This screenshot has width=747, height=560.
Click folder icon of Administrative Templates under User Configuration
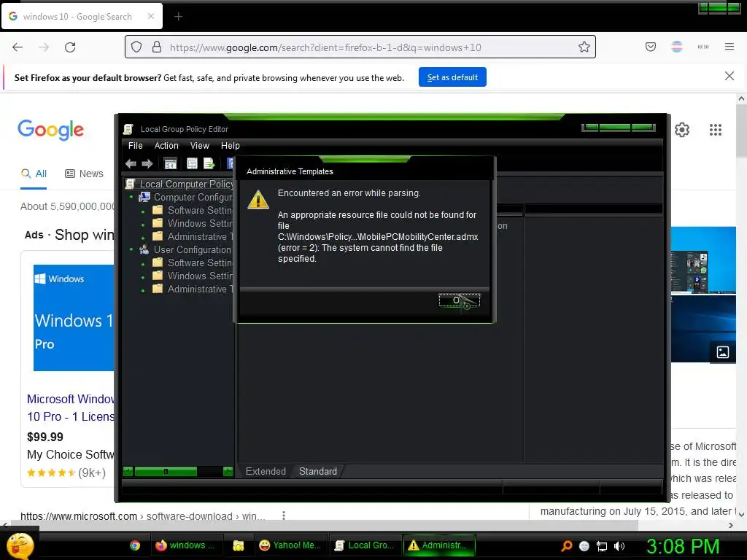pos(158,289)
